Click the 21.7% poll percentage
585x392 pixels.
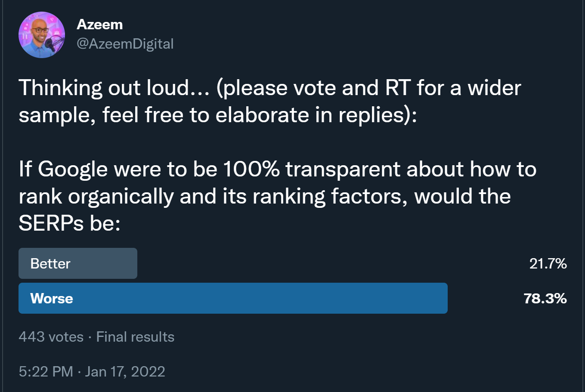(548, 263)
